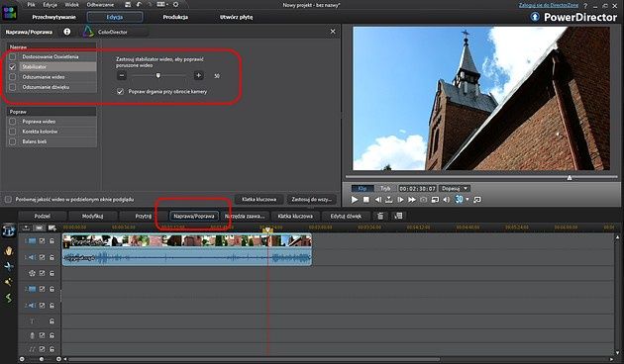Disable video track 1 visibility checkbox
The image size is (624, 364).
[x=42, y=240]
